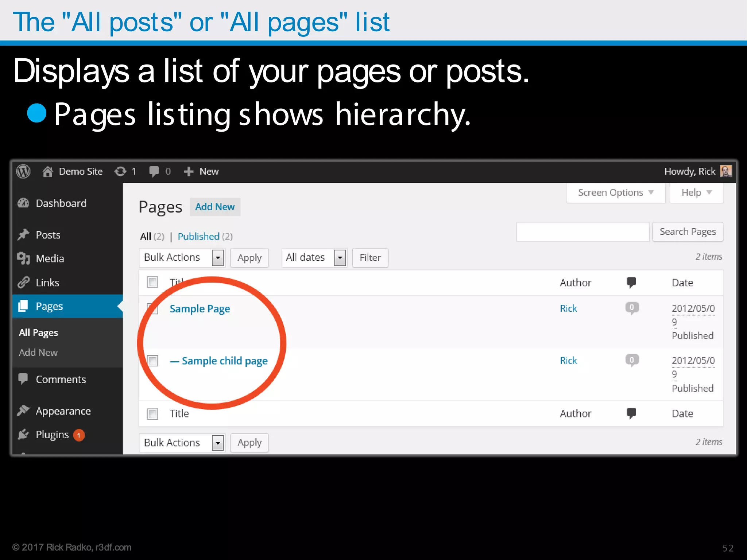
Task: Click New in admin bar
Action: click(209, 171)
